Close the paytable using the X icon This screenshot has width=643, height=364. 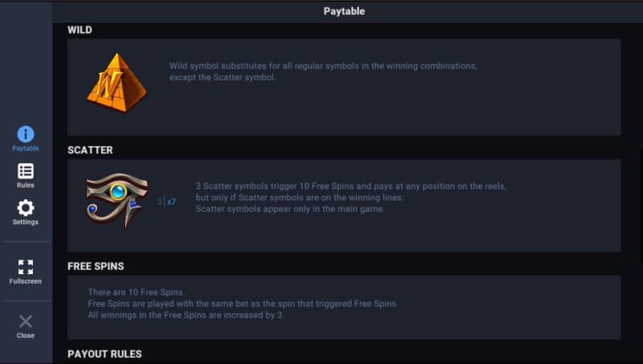(x=26, y=321)
